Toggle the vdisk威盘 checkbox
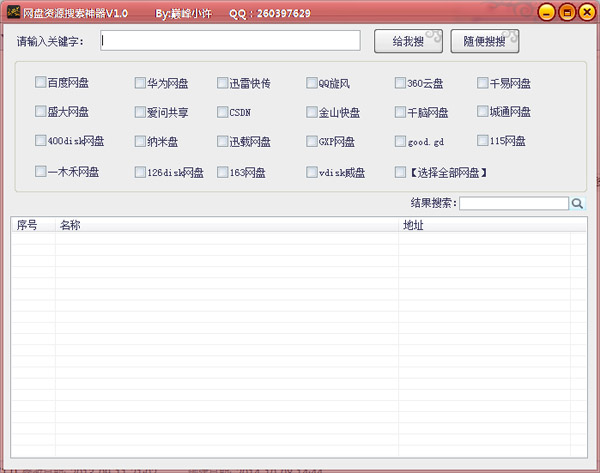Screen dimensions: 600x473 click(311, 172)
